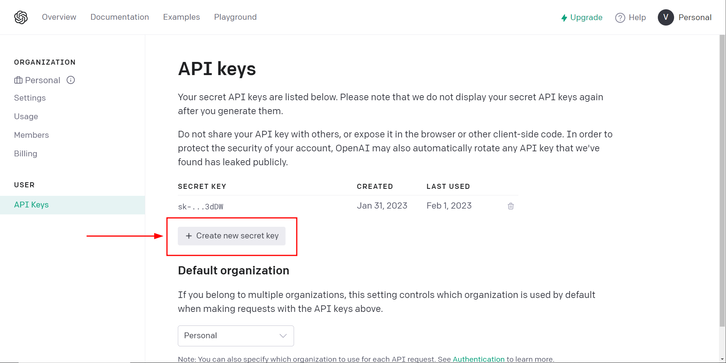Click the plus icon on Create new secret key
Image resolution: width=726 pixels, height=363 pixels.
pyautogui.click(x=188, y=236)
